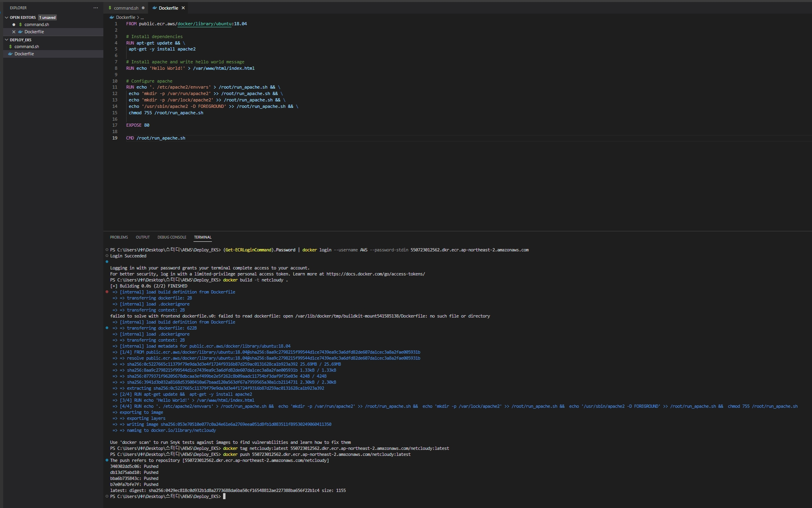
Task: Open the docs.docker.com access-tokens URL in terminal
Action: pyautogui.click(x=375, y=274)
